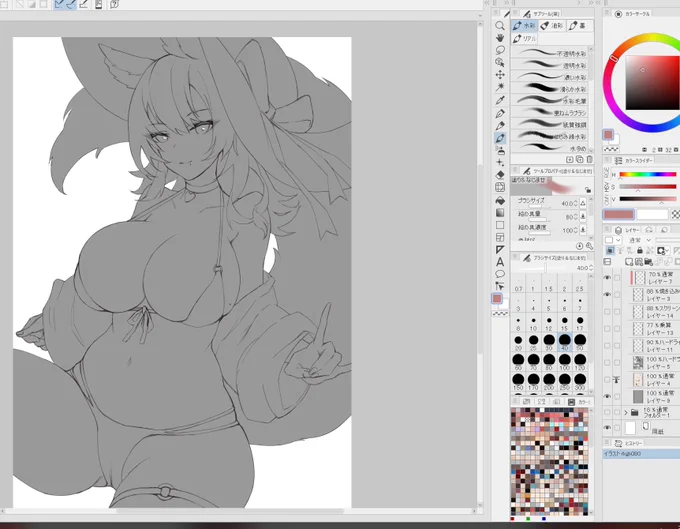Open sub tool detail wrench icon
The height and width of the screenshot is (529, 680).
[589, 246]
